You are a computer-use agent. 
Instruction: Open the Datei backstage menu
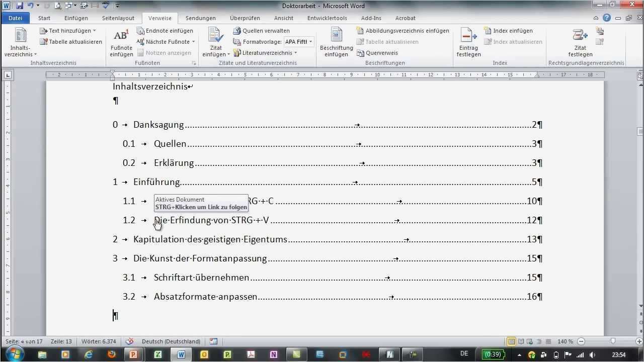(x=15, y=18)
